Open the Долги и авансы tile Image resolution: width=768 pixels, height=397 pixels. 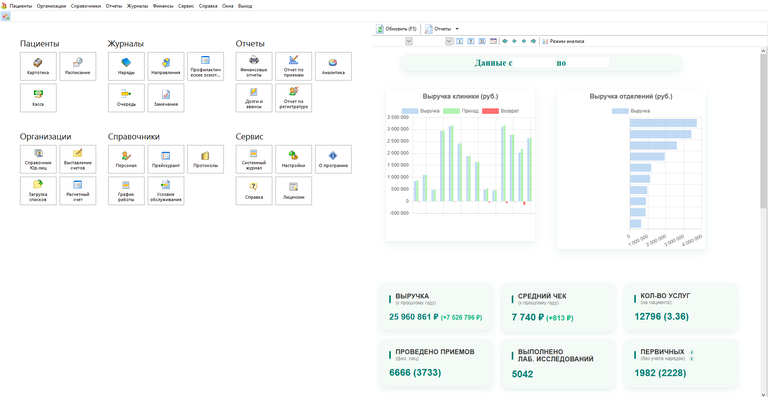click(x=254, y=98)
